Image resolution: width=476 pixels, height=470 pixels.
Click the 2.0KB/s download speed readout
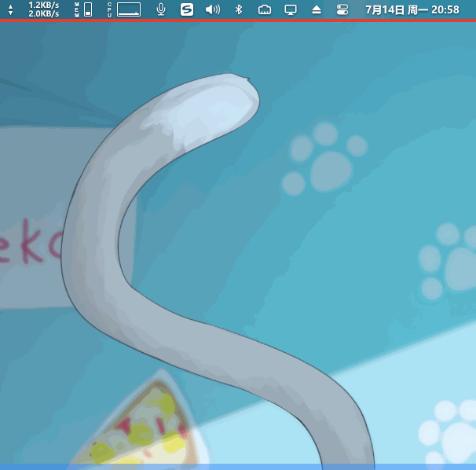[x=43, y=14]
